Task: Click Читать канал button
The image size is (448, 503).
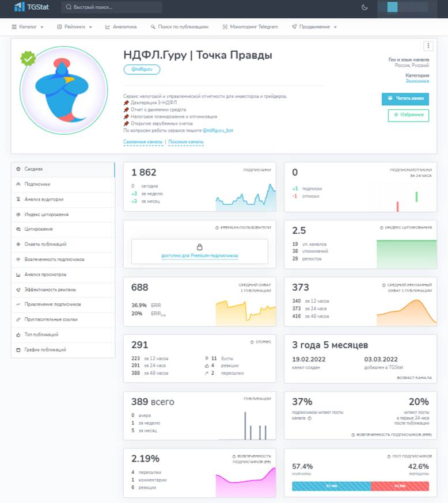Action: [405, 98]
